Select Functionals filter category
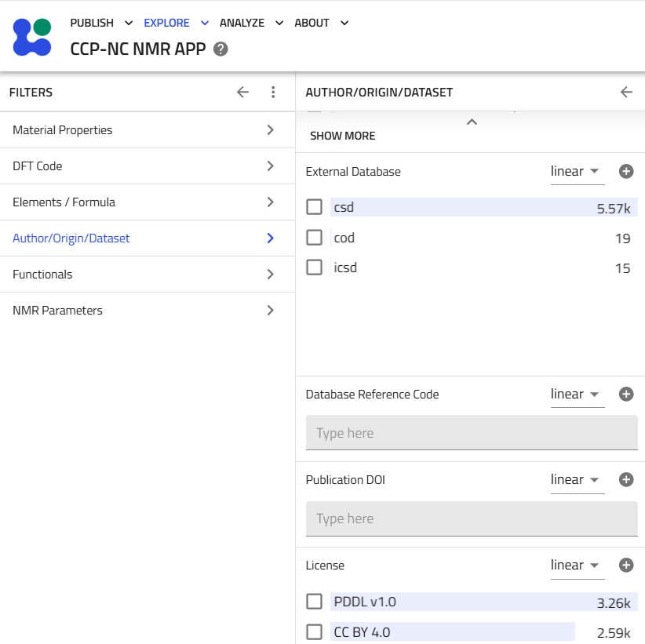This screenshot has height=644, width=645. tap(148, 275)
